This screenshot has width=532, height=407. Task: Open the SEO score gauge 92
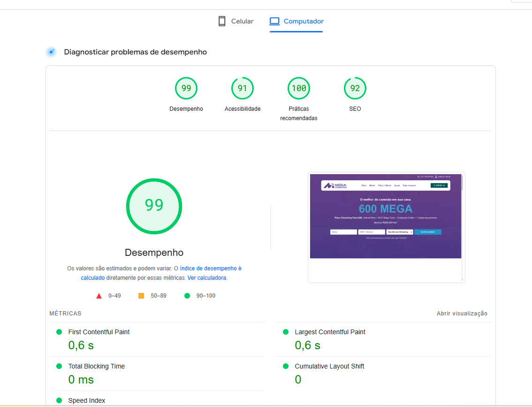point(355,88)
